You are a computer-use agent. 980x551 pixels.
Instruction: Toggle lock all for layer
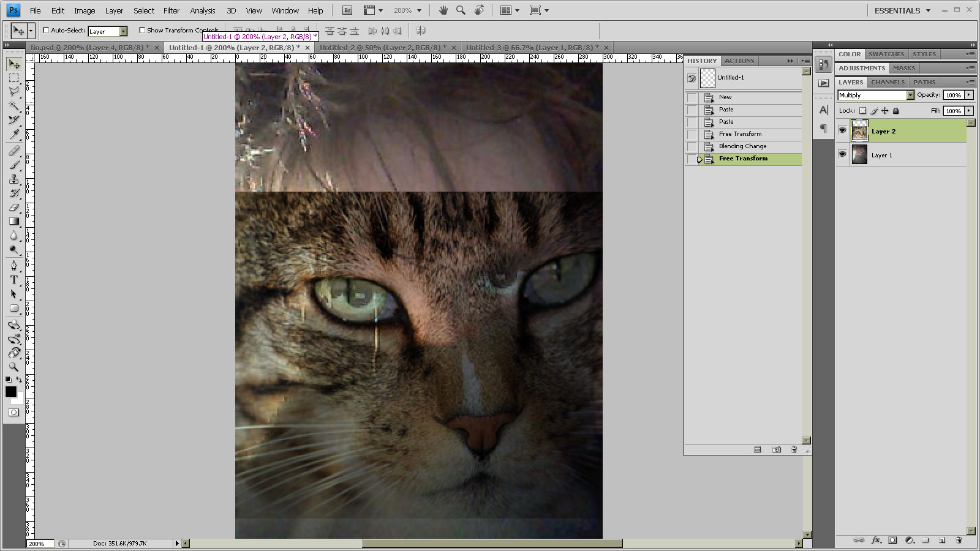[x=896, y=111]
